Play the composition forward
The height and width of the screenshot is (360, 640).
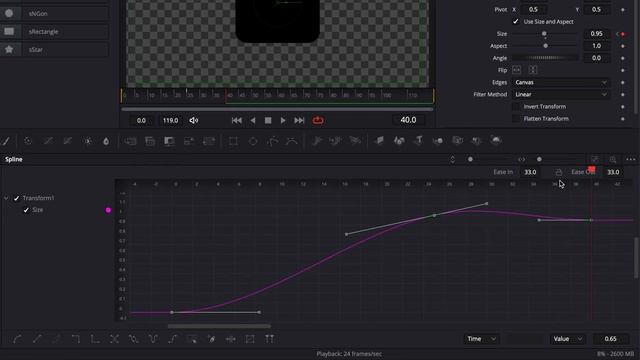283,120
